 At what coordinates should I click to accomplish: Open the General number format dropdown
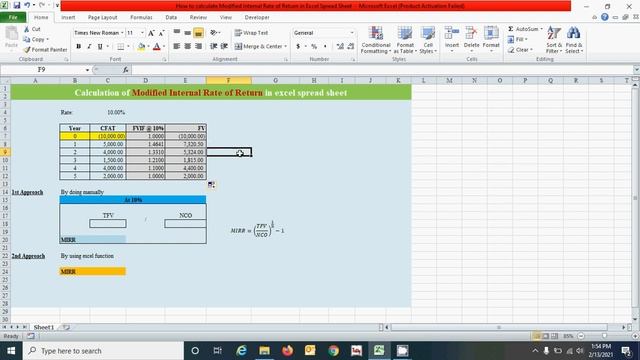(352, 33)
